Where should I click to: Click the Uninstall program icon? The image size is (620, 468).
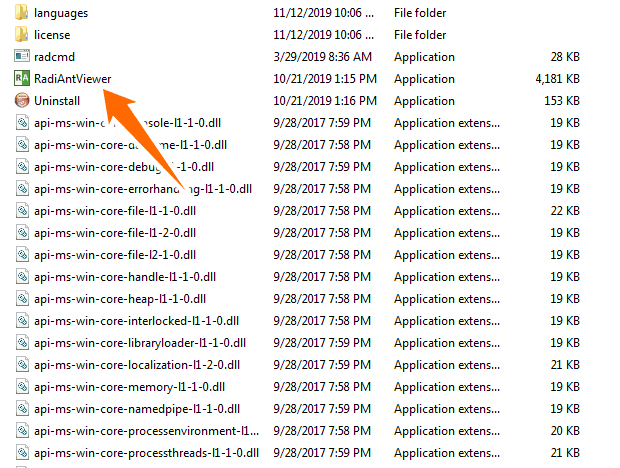(22, 101)
